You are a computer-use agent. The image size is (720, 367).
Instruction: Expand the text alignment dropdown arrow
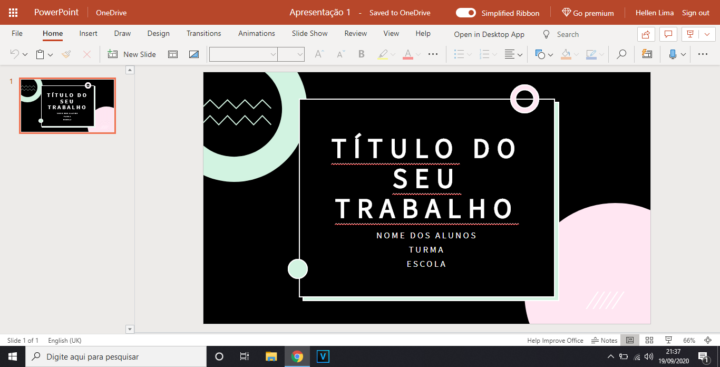point(520,55)
